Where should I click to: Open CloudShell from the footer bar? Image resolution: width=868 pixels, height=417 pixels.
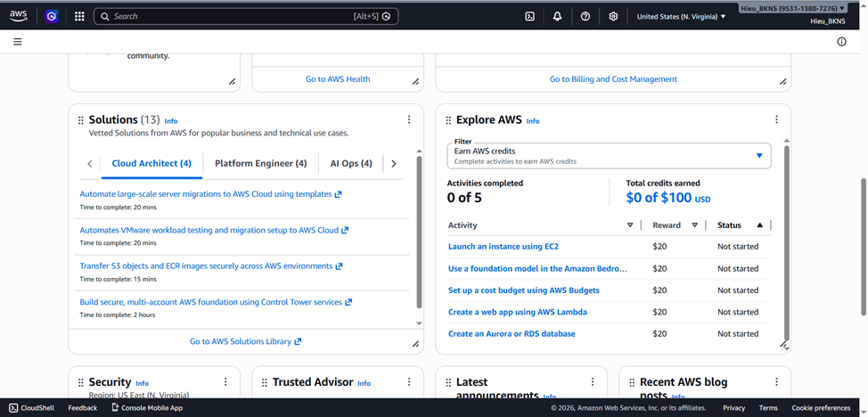click(31, 408)
